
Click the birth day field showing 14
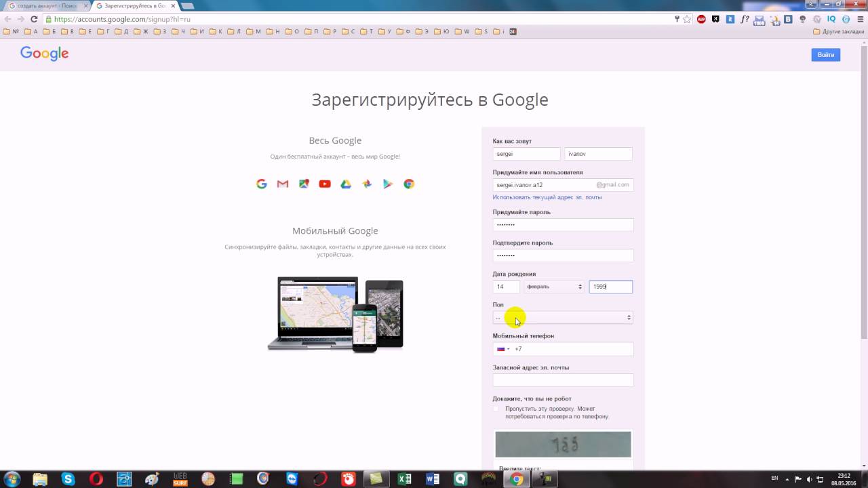click(x=507, y=287)
